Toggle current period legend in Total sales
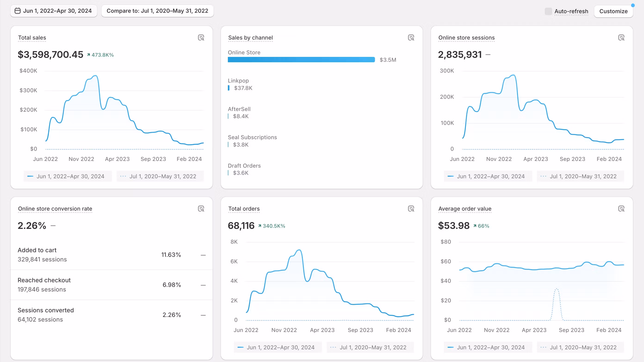This screenshot has width=644, height=362. (x=68, y=176)
